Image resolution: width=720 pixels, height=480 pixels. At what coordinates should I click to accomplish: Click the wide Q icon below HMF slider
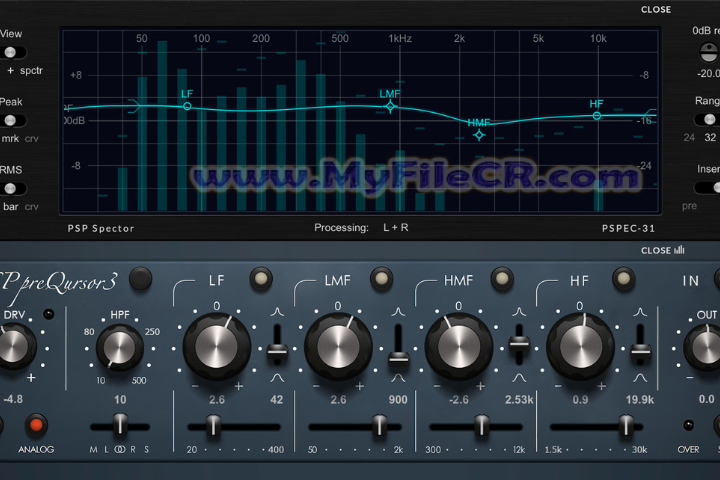tap(519, 378)
